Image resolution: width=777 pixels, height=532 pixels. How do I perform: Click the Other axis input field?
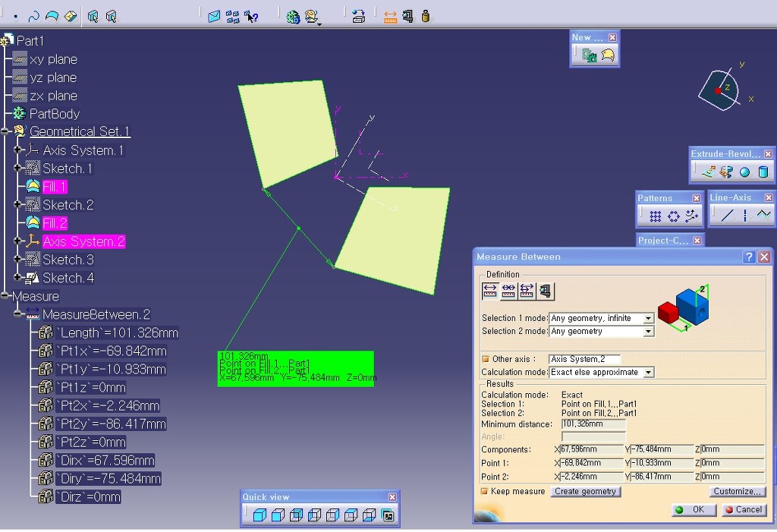[x=584, y=359]
